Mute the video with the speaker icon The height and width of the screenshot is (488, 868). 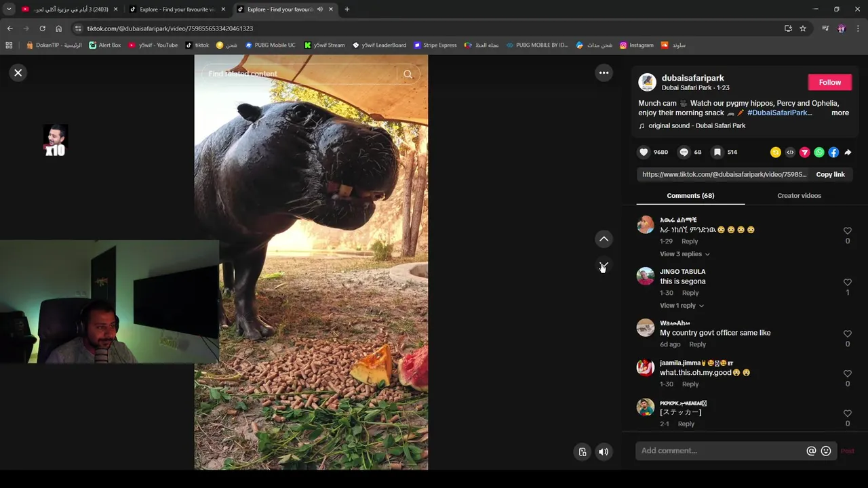[x=604, y=452]
